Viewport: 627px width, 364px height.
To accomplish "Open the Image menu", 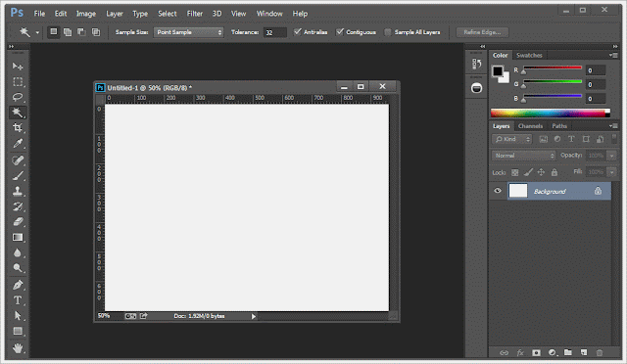I will coord(86,14).
